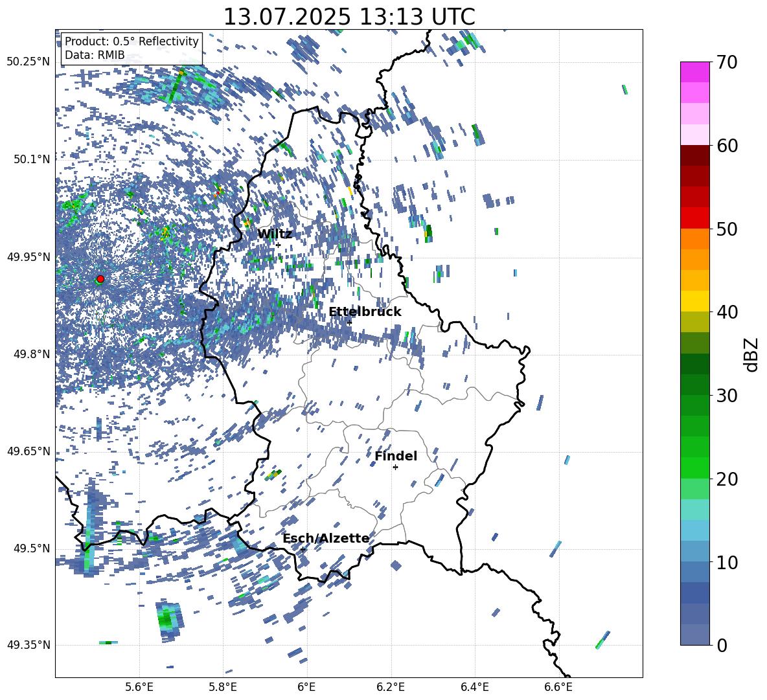Click the plus marker below Ettelbruck
Screen dimensions: 767x700
click(x=349, y=322)
